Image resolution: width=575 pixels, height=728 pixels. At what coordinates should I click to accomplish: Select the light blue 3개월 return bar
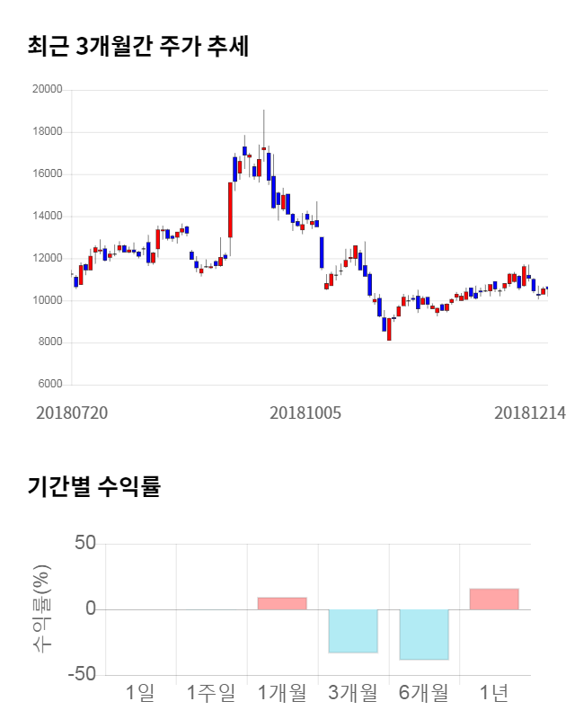coord(352,631)
